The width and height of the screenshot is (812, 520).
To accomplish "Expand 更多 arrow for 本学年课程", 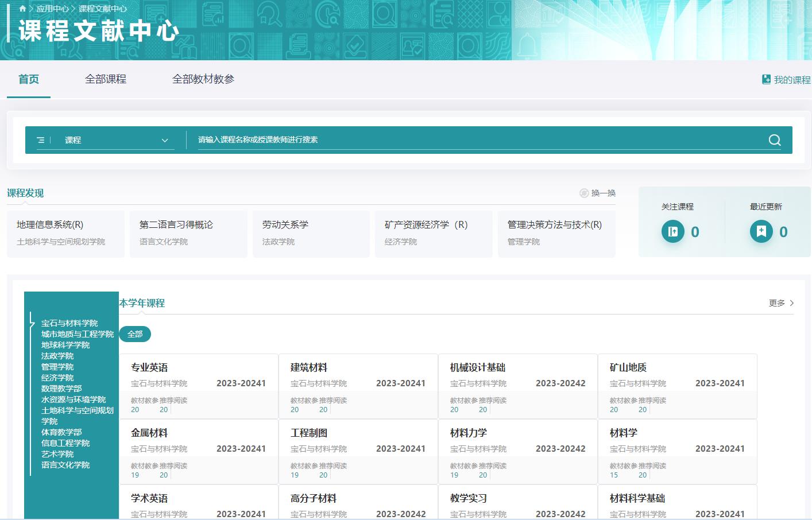I will coord(792,303).
